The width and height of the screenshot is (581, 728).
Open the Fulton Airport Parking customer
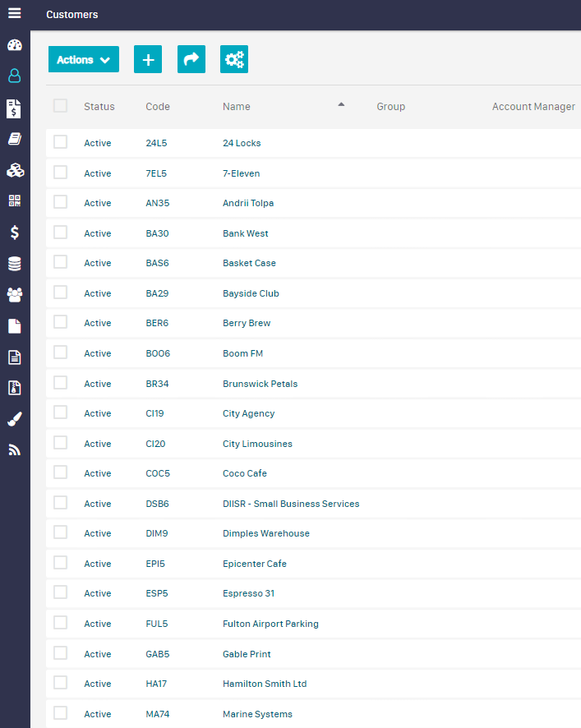tap(270, 624)
